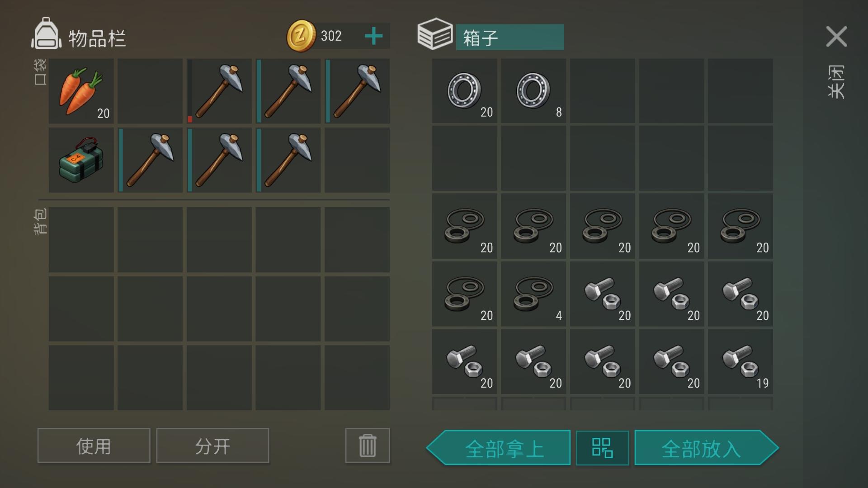This screenshot has width=868, height=488.
Task: Select the first empty backpack slot
Action: 81,239
